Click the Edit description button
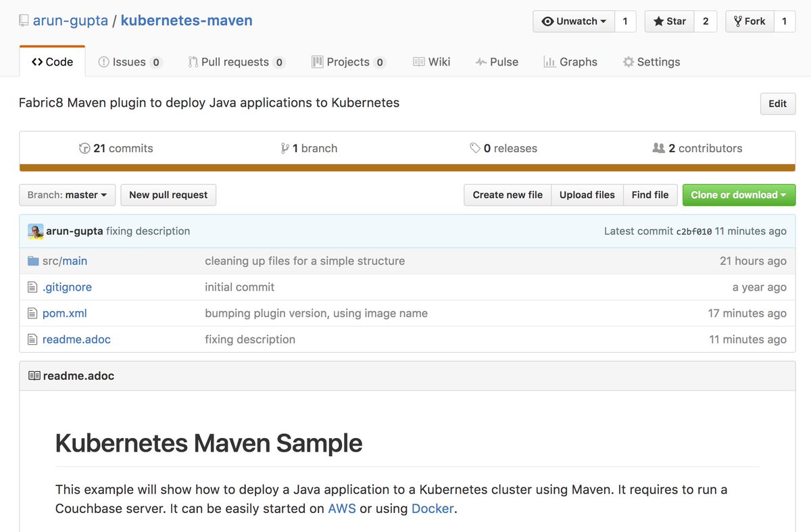The image size is (811, 532). coord(778,103)
